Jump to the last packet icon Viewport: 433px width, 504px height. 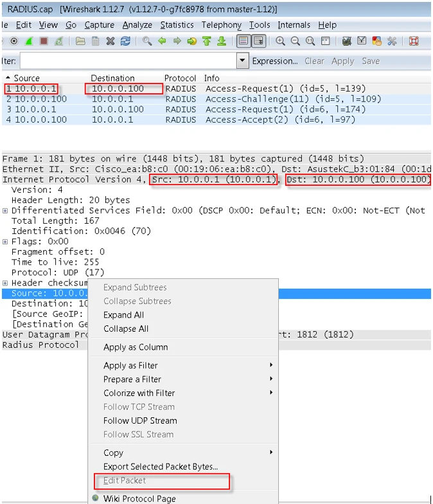pos(221,41)
